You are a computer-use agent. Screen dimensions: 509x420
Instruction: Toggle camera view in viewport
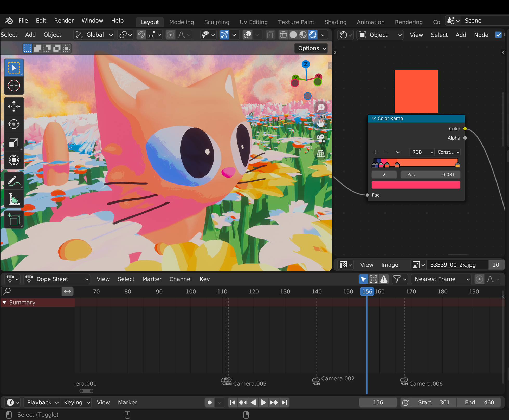(320, 139)
